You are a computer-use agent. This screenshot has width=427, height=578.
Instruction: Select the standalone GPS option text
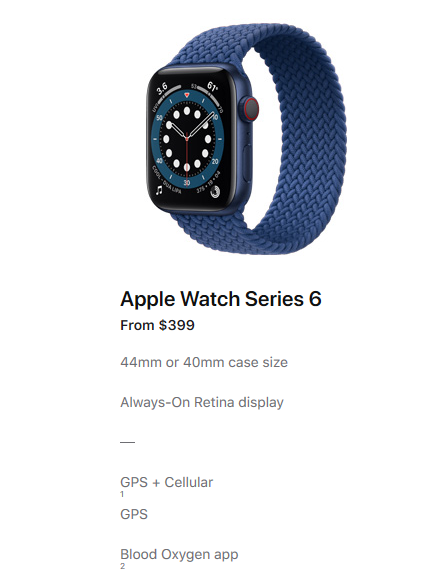[134, 514]
